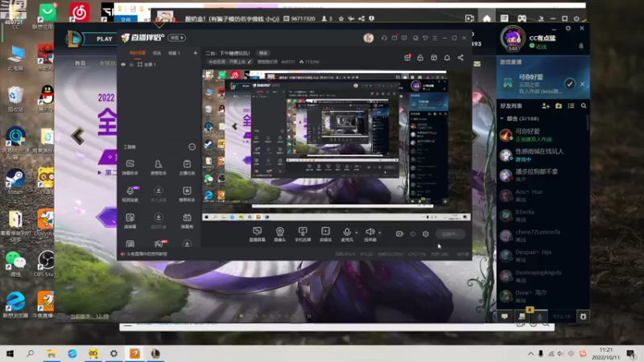
Task: Toggle visibility of 全屏1 source
Action: [123, 64]
